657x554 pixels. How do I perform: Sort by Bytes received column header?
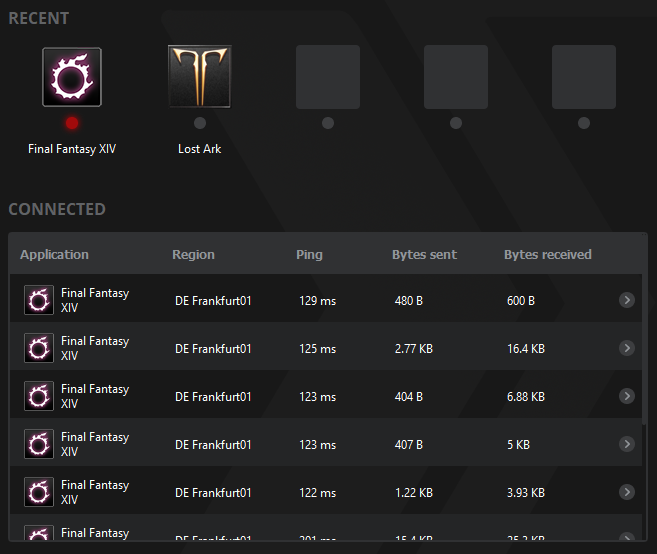[548, 254]
